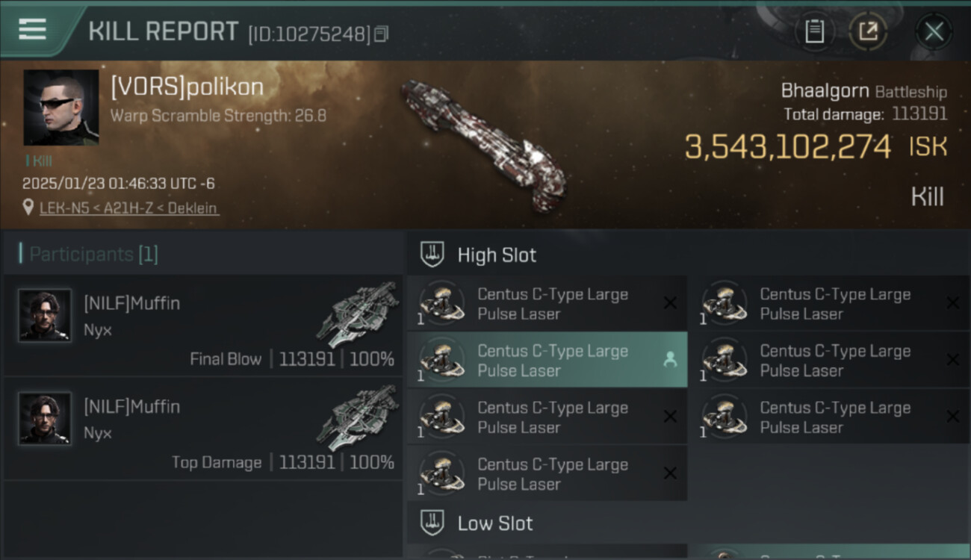Click the X on first left Pulse Laser
Image resolution: width=971 pixels, height=560 pixels.
[670, 303]
